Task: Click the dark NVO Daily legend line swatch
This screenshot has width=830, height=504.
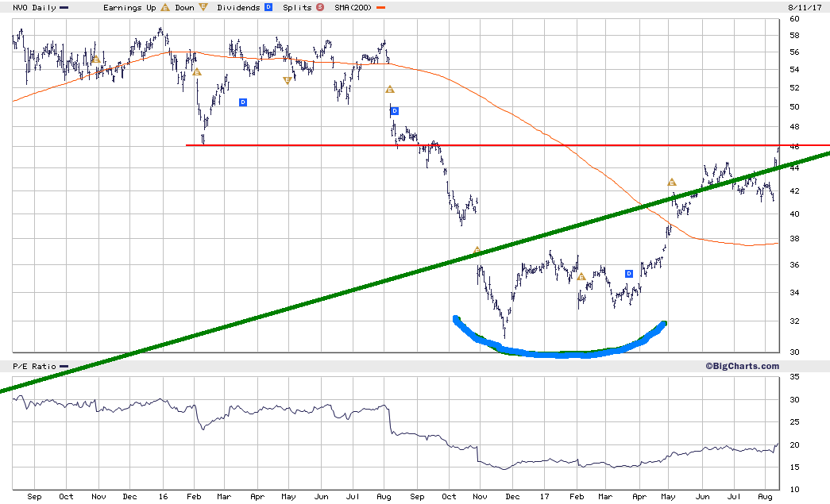Action: (64, 8)
